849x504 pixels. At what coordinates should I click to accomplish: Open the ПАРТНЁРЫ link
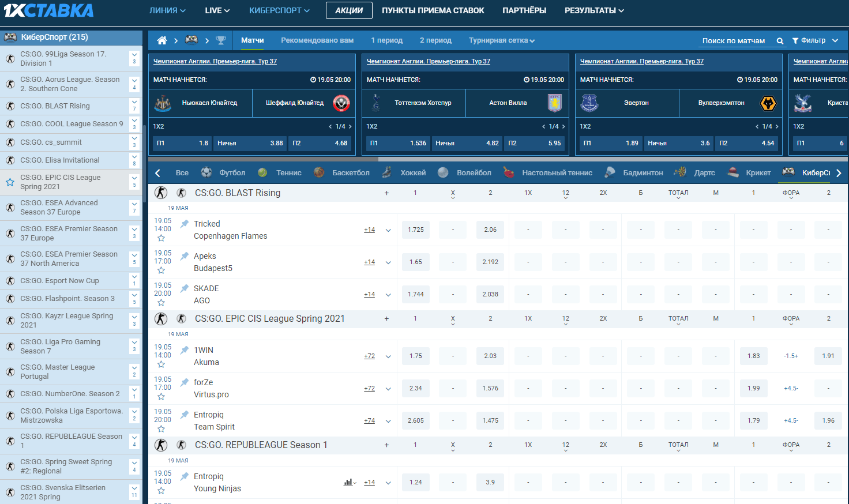click(524, 10)
